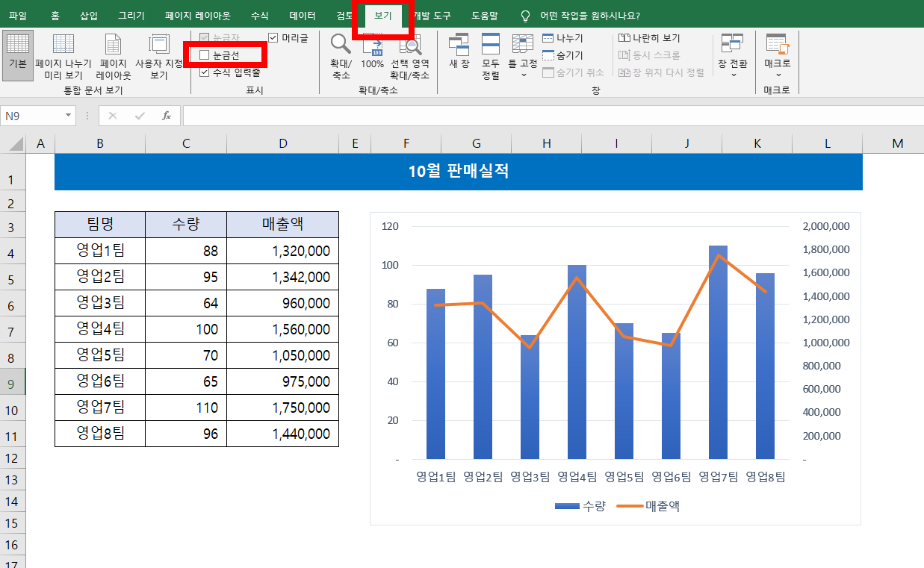Open the 파일 menu tab
Image resolution: width=924 pixels, height=568 pixels.
click(x=18, y=16)
